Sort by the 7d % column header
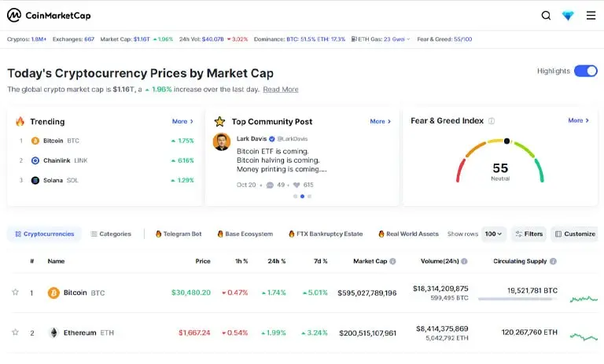Viewport: 604px width, 364px height. pyautogui.click(x=321, y=261)
